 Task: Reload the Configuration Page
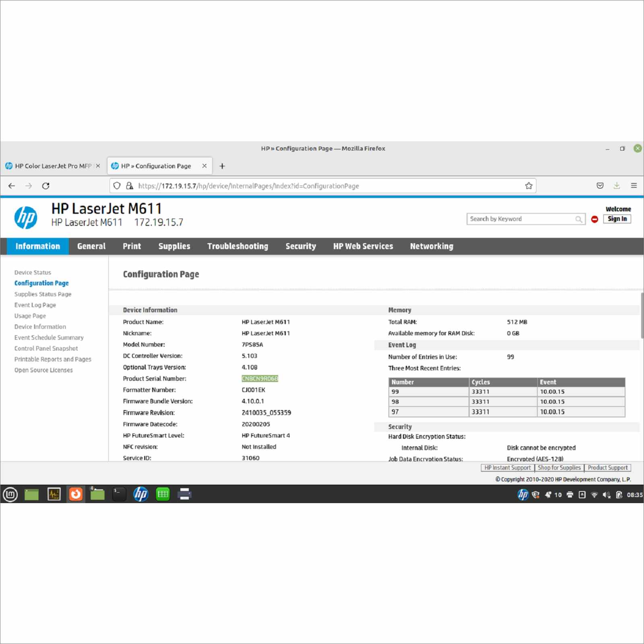(x=46, y=186)
